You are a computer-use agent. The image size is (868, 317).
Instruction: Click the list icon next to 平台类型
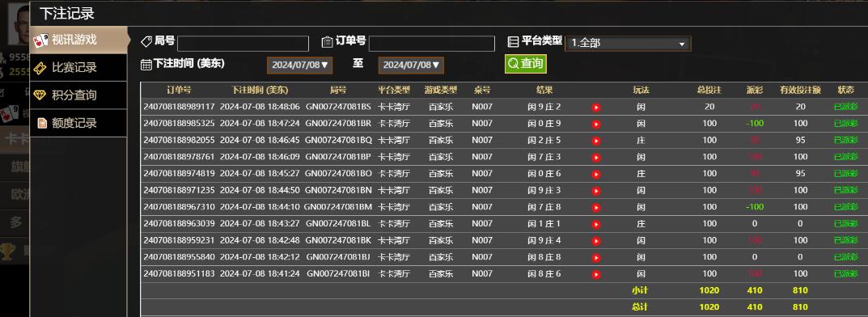(x=513, y=41)
